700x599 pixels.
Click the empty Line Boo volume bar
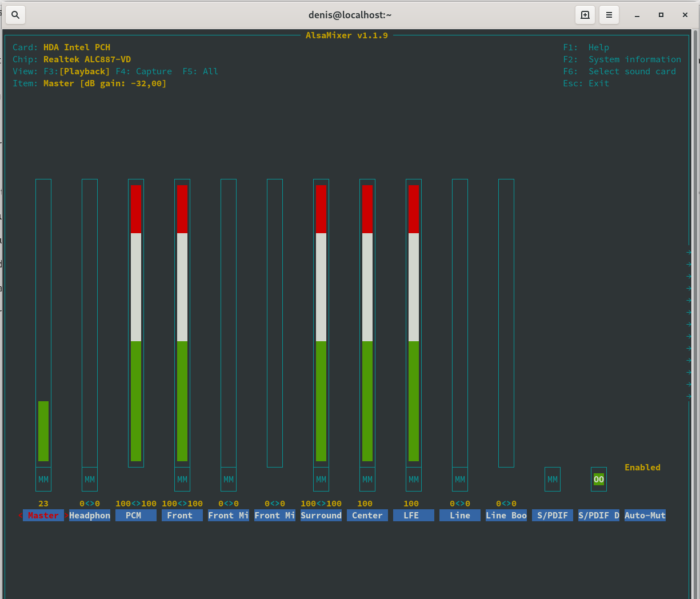pyautogui.click(x=506, y=323)
